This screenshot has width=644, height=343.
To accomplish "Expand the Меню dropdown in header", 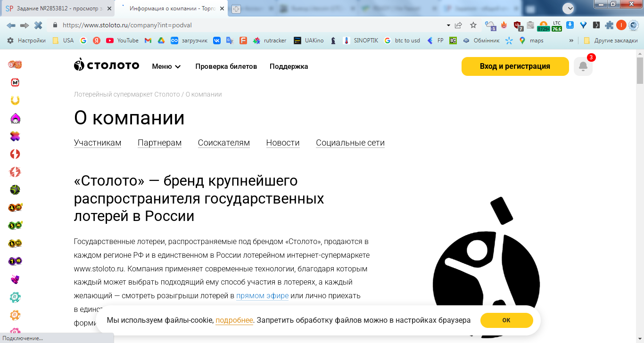I will coord(166,66).
